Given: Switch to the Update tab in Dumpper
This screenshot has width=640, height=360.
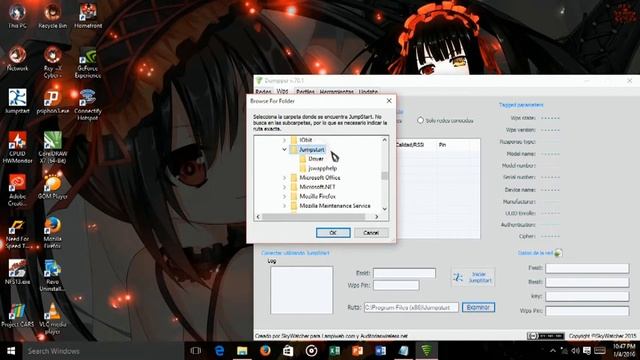Looking at the screenshot, I should (x=368, y=91).
